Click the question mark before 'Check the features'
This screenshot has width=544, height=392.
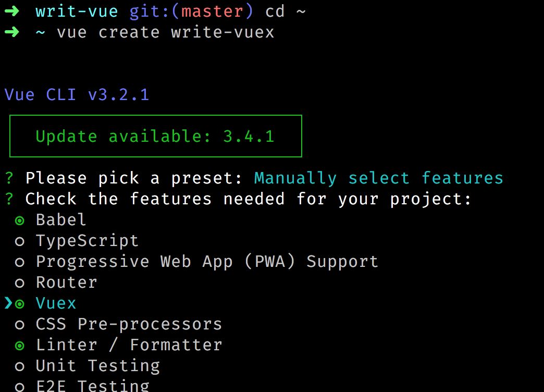click(9, 199)
